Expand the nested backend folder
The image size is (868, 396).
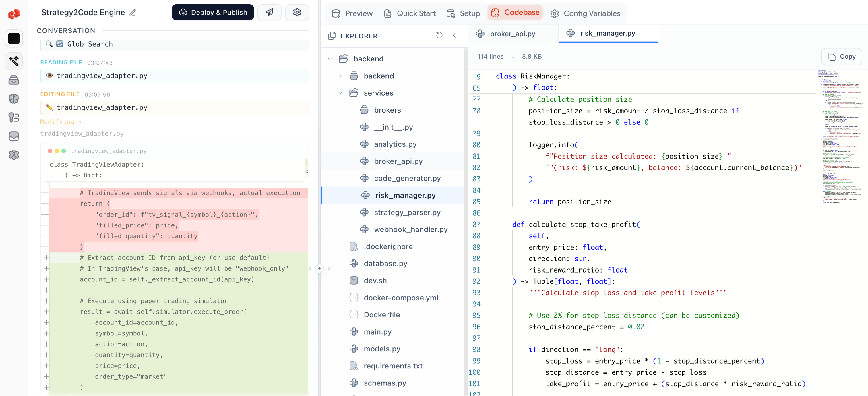[x=340, y=76]
